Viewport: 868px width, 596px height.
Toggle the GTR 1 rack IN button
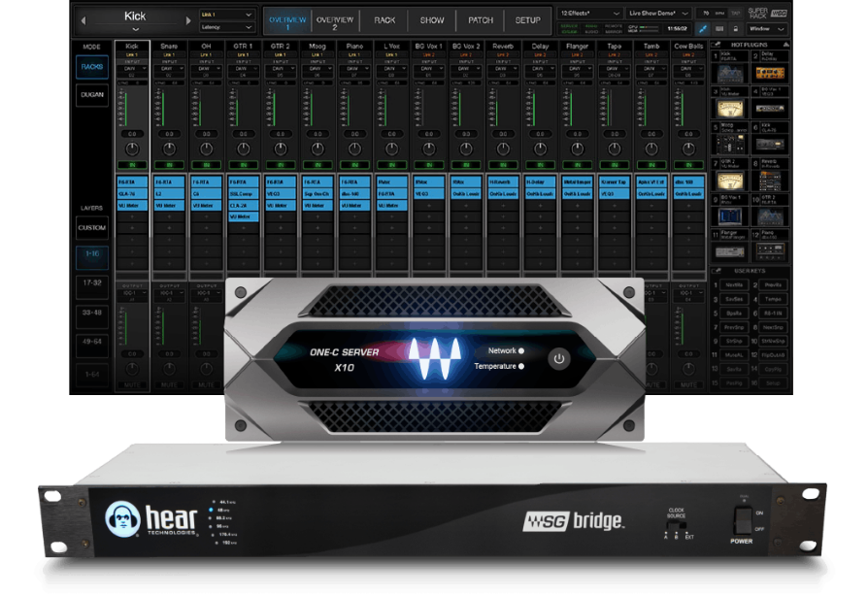click(x=244, y=165)
